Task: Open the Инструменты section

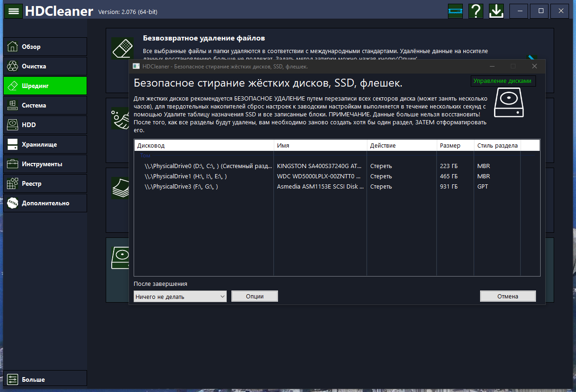Action: click(45, 164)
